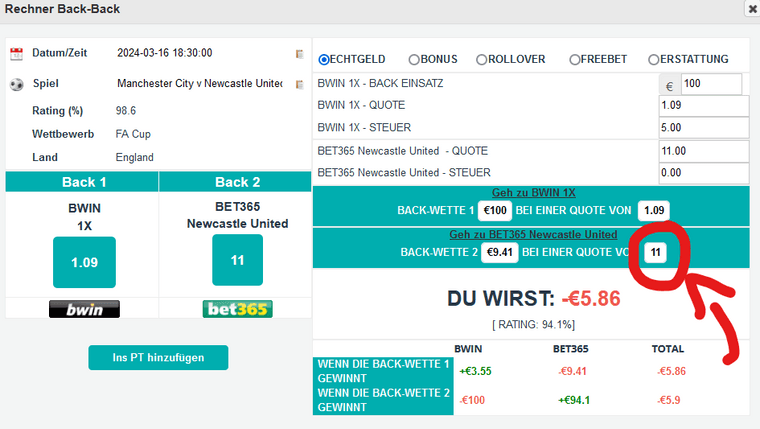Follow the Geh zu BWIN 1X link

click(x=534, y=192)
